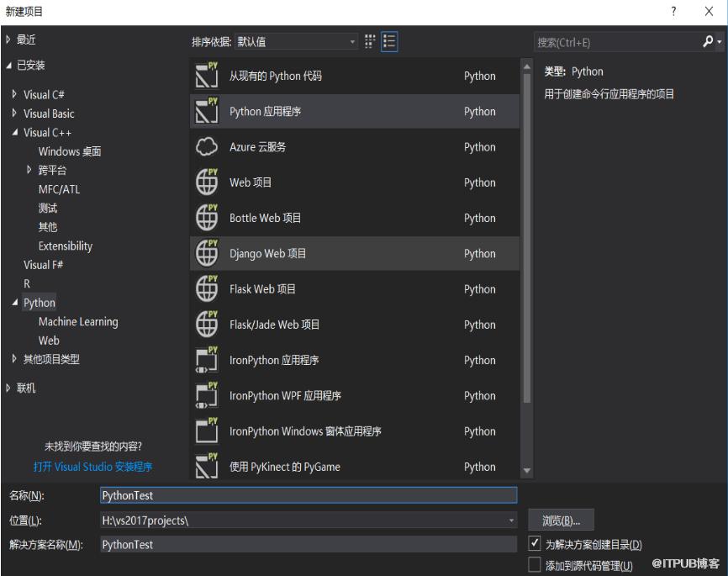Click the '从现有的 Python 代码' template icon
Image resolution: width=728 pixels, height=576 pixels.
pyautogui.click(x=207, y=75)
